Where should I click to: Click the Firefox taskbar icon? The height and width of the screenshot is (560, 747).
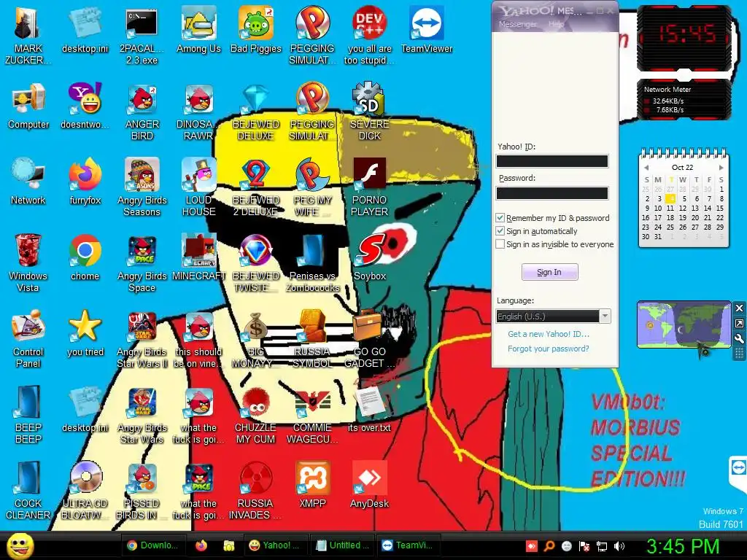click(201, 545)
